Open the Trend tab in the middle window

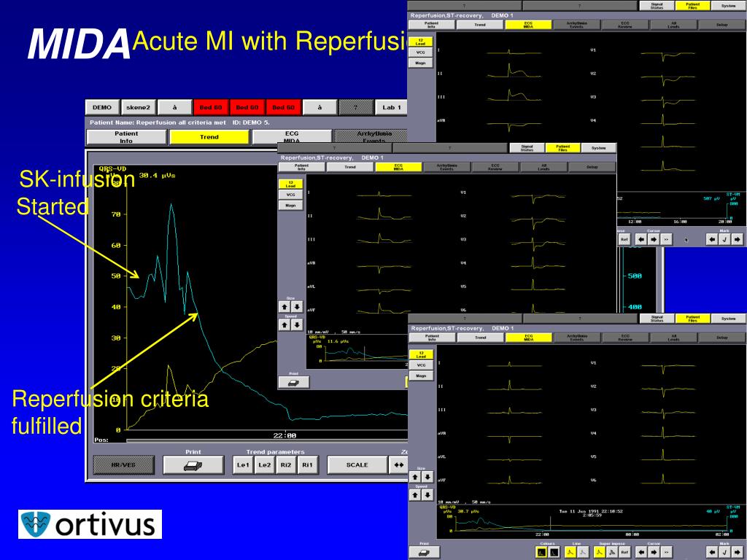pyautogui.click(x=350, y=167)
